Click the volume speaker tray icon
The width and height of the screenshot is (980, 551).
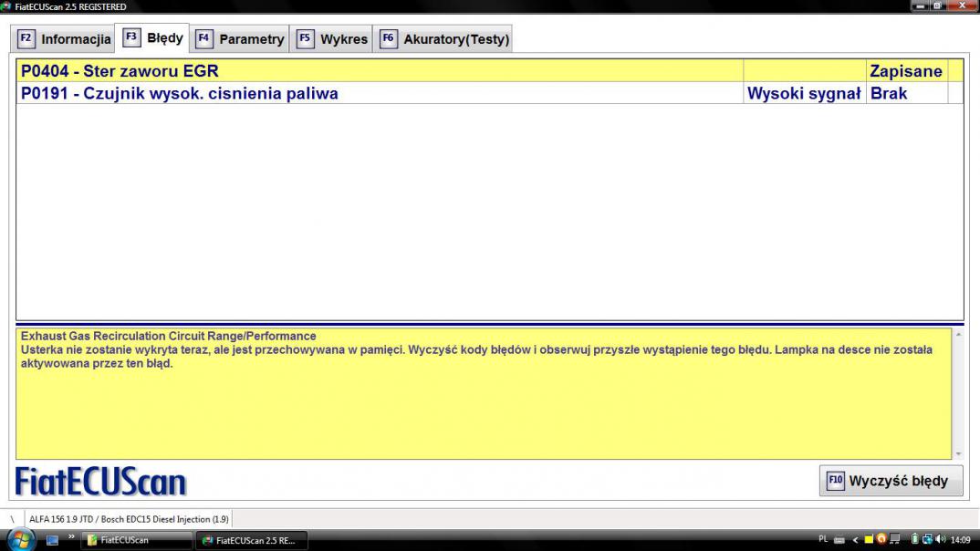click(941, 539)
